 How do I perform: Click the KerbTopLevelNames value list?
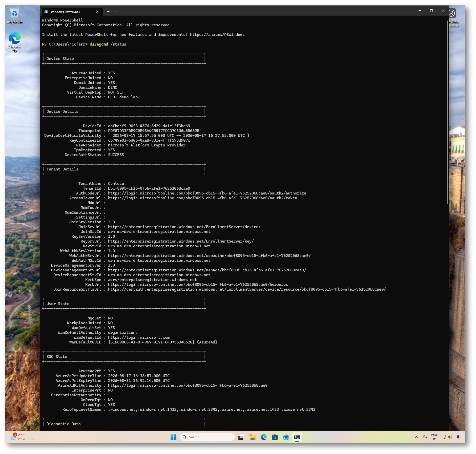tap(212, 409)
